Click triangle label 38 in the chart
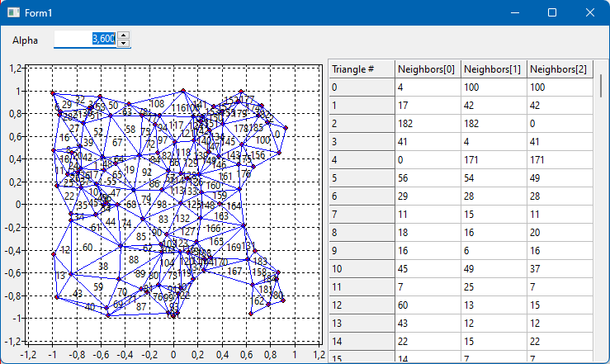Image resolution: width=610 pixels, height=364 pixels. coord(103,267)
